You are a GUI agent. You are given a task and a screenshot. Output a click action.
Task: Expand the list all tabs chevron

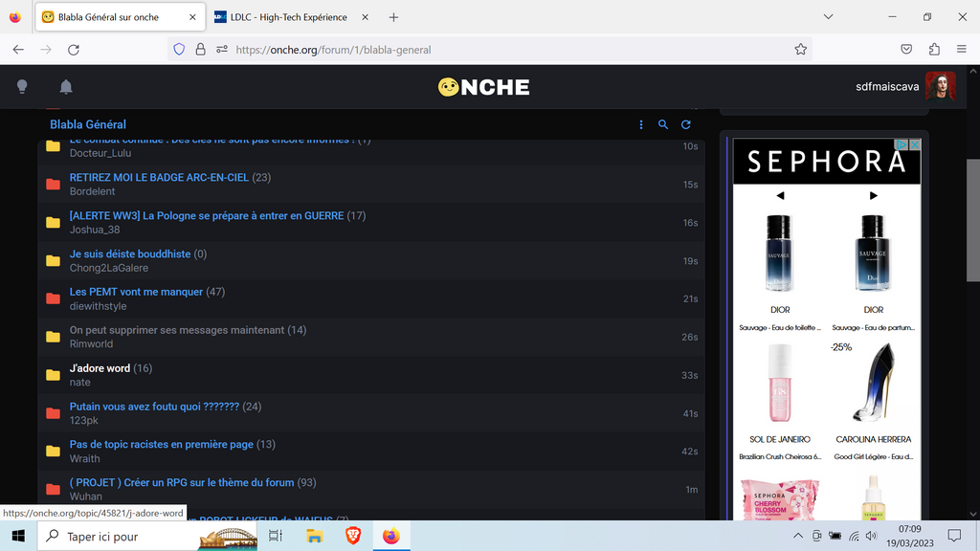(828, 17)
